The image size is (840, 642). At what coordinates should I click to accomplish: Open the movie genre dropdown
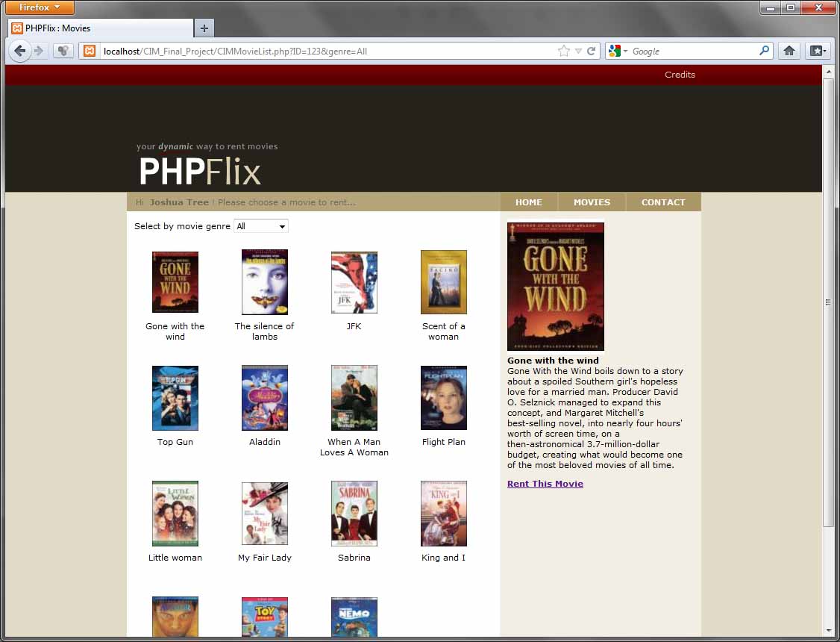tap(261, 226)
